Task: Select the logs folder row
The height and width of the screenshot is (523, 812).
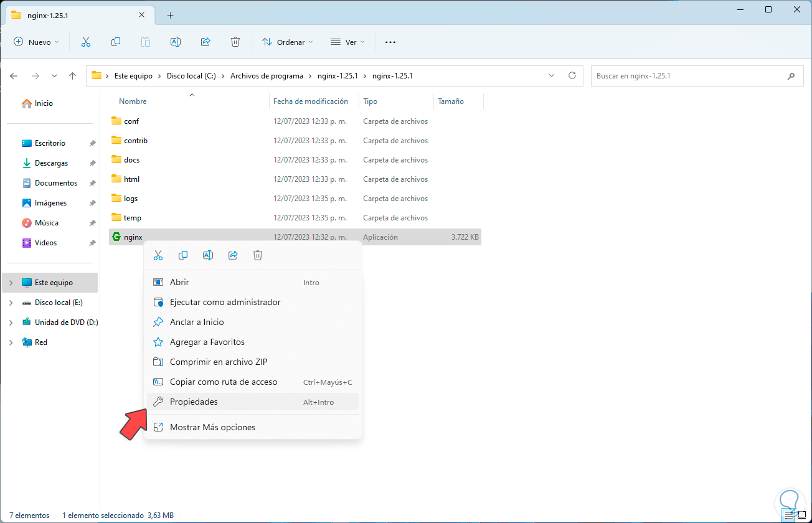Action: click(x=295, y=199)
